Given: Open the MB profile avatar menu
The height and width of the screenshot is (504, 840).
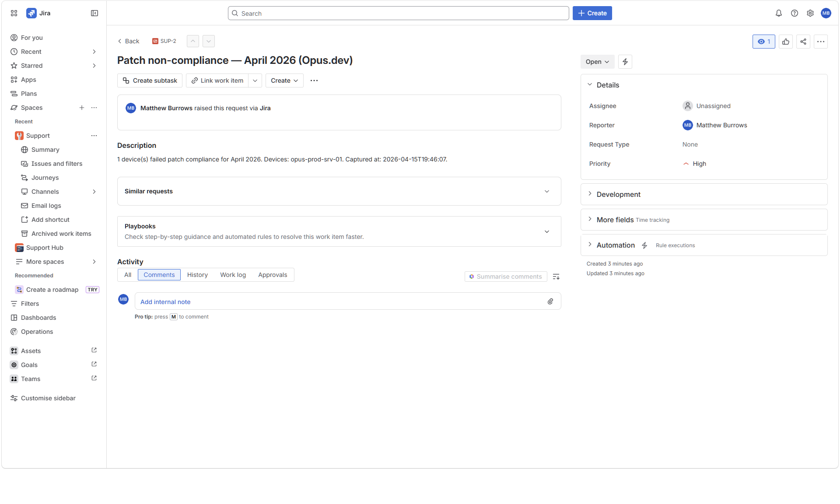Looking at the screenshot, I should (x=826, y=13).
